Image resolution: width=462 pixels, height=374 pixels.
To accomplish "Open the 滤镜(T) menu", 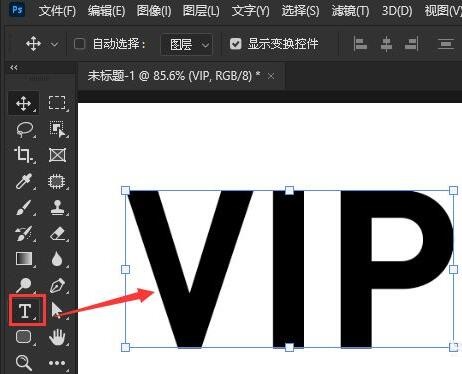I will point(350,11).
